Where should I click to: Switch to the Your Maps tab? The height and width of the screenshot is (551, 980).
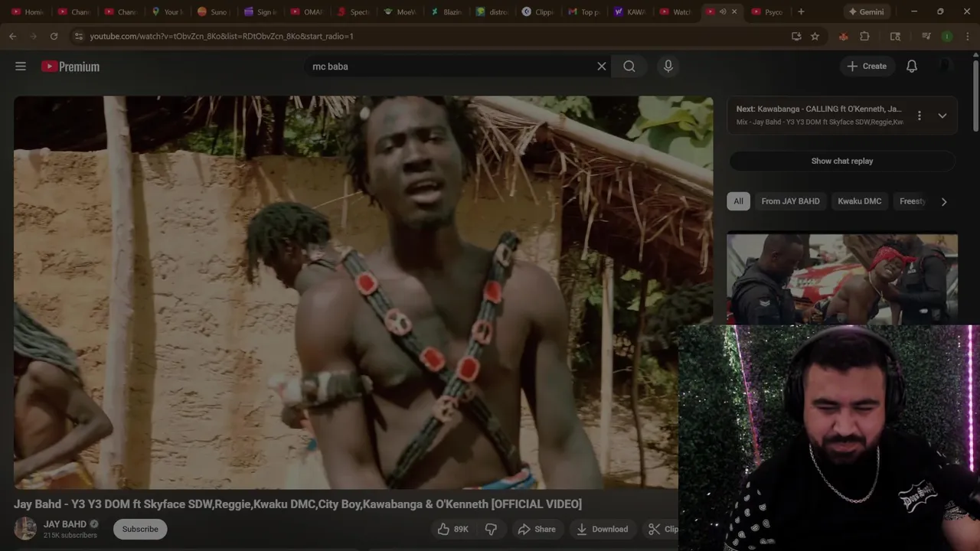click(167, 11)
